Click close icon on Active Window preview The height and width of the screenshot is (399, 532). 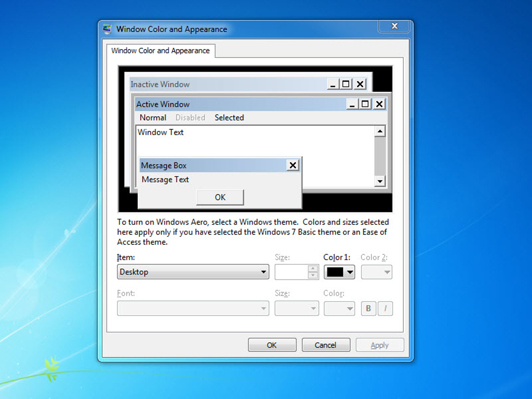[379, 104]
